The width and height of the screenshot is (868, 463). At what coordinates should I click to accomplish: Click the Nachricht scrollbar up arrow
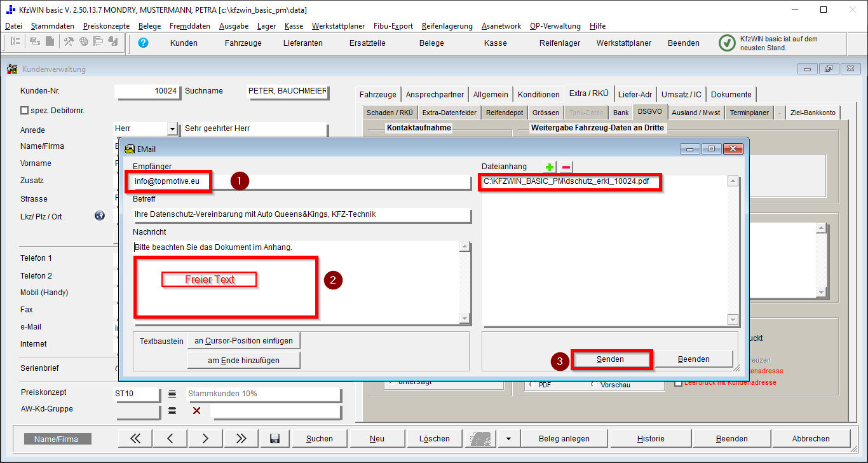(x=465, y=247)
